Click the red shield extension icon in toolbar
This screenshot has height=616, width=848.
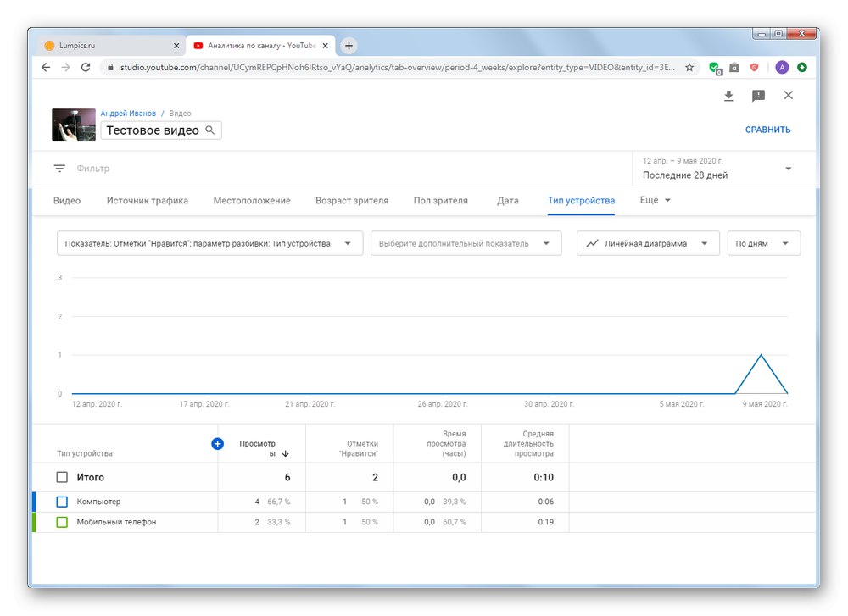click(x=754, y=66)
